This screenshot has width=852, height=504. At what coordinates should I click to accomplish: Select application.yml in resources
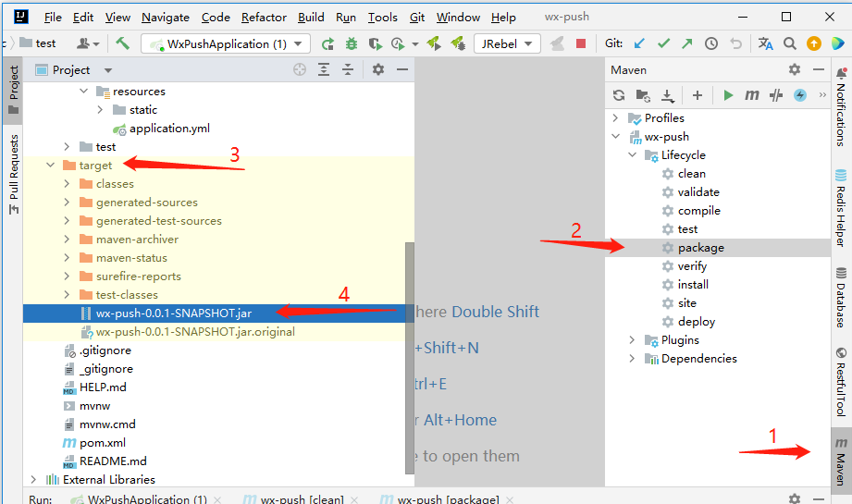(169, 129)
